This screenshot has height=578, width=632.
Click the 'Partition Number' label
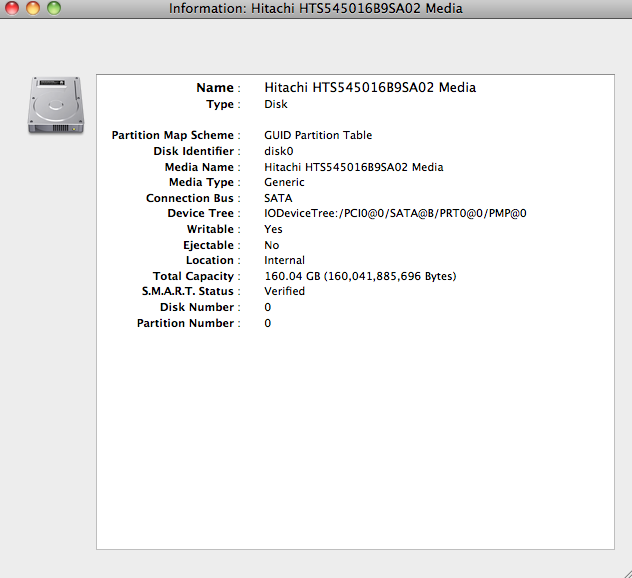[x=185, y=323]
